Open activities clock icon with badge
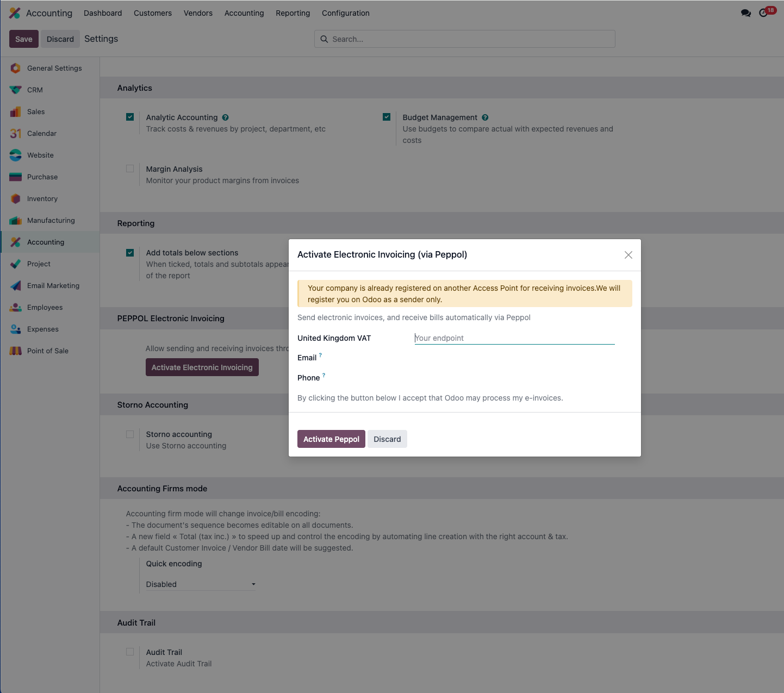The height and width of the screenshot is (693, 784). [x=764, y=13]
